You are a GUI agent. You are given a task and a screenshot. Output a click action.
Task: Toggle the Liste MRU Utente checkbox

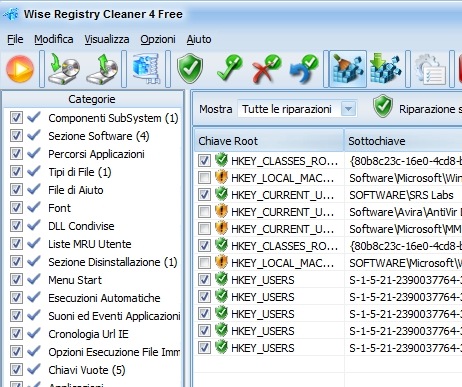click(16, 244)
